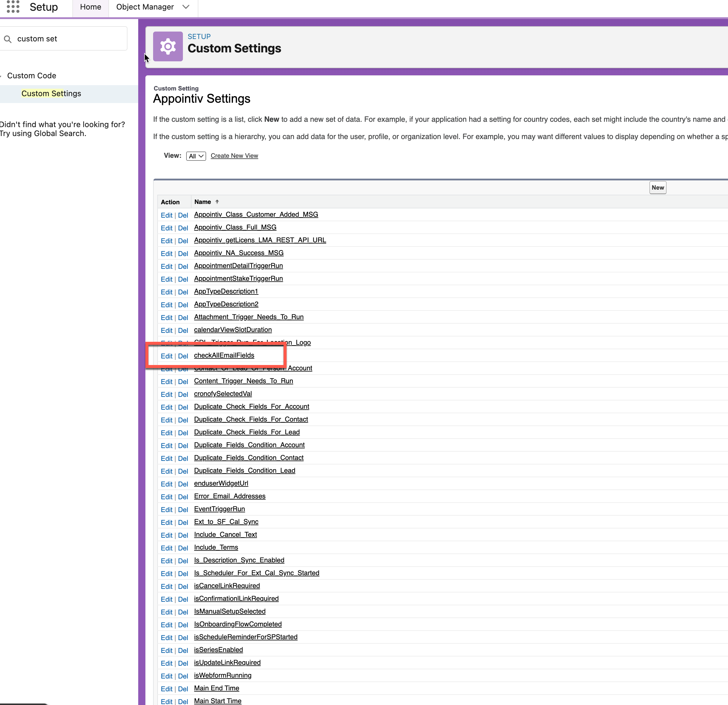This screenshot has width=728, height=705.
Task: Click the New button
Action: pyautogui.click(x=658, y=188)
